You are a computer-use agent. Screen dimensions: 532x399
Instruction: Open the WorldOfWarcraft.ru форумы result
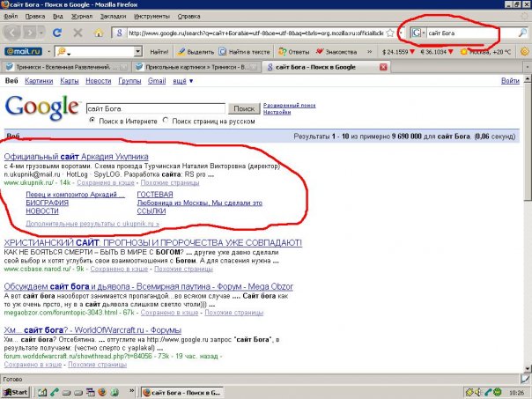(92, 330)
